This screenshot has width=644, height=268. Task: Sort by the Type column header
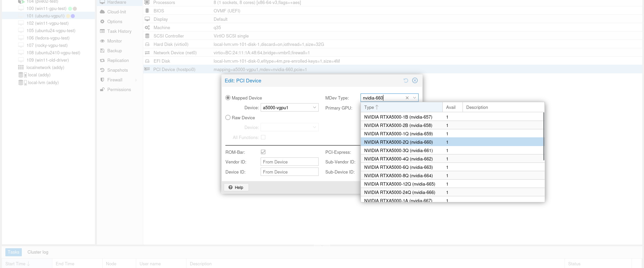coord(401,107)
